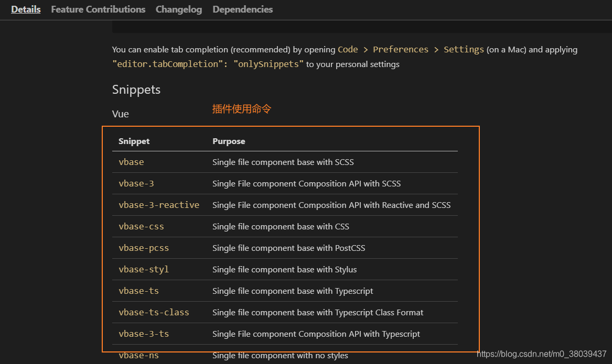The image size is (612, 364).
Task: Open the Changelog tab
Action: [179, 9]
